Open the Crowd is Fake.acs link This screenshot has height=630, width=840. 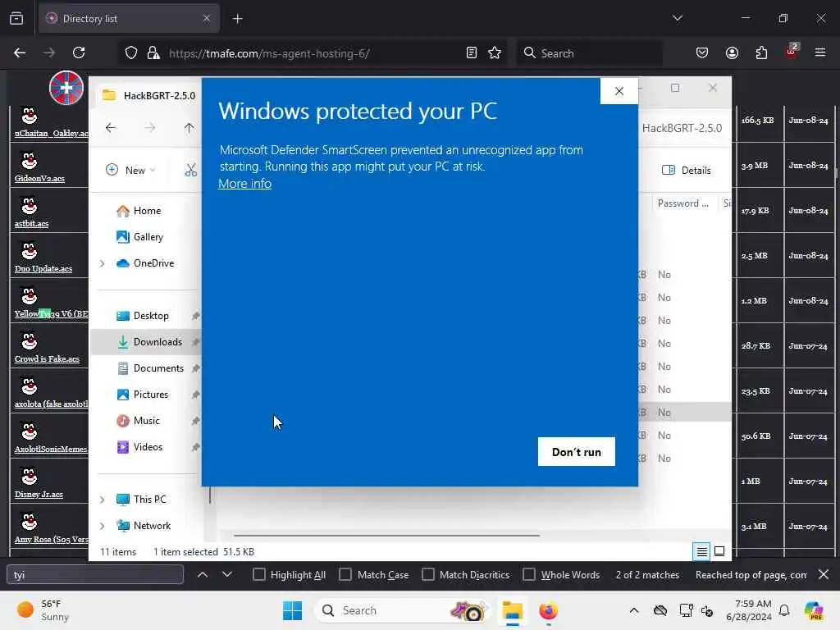tap(47, 358)
